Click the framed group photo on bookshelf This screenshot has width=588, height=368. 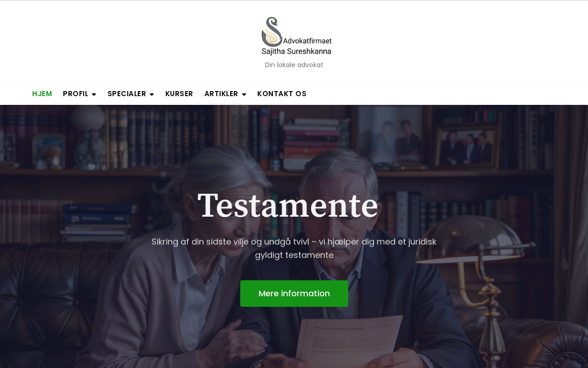pyautogui.click(x=467, y=146)
